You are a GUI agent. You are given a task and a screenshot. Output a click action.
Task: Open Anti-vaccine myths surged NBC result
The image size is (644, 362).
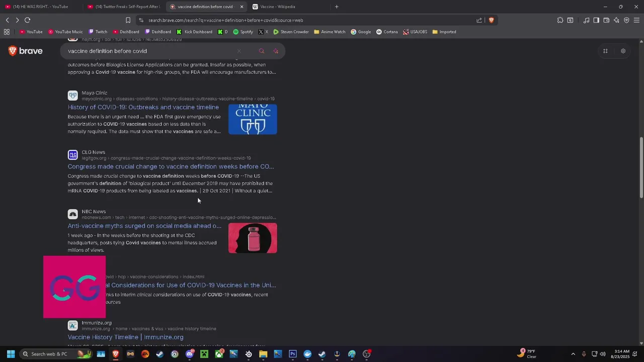pyautogui.click(x=144, y=226)
